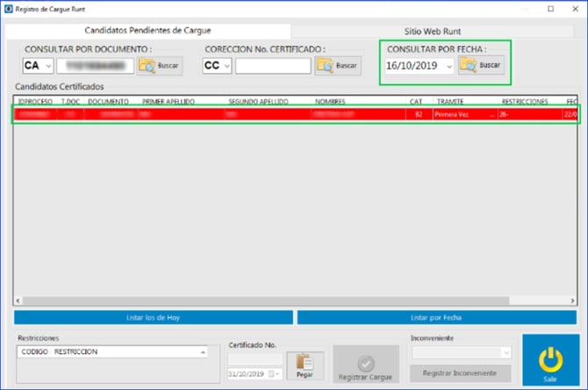The width and height of the screenshot is (588, 390).
Task: Open the 31/10/2019 certificate date dropdown
Action: [x=276, y=373]
